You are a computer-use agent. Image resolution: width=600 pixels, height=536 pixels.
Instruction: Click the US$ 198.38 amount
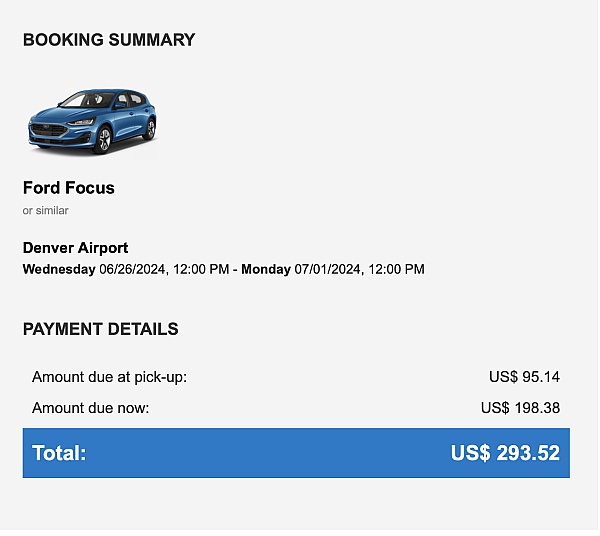pos(520,408)
